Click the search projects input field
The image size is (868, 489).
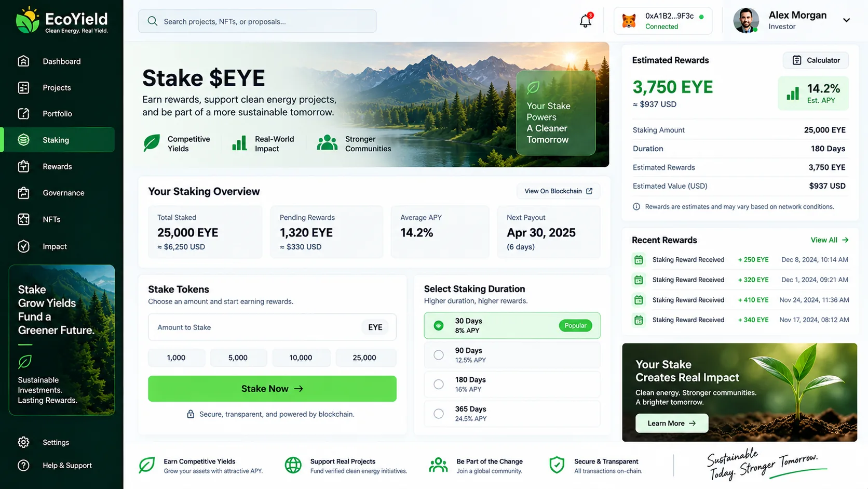257,21
